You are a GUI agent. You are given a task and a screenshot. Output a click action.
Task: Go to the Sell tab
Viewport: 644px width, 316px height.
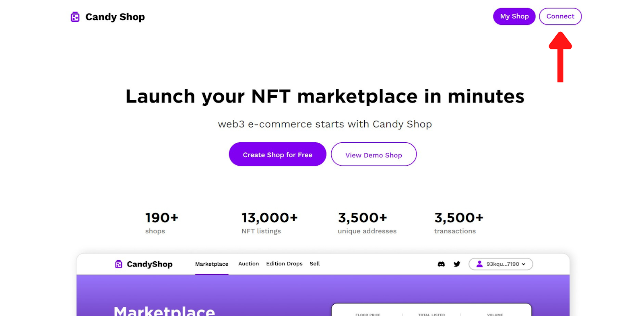315,264
